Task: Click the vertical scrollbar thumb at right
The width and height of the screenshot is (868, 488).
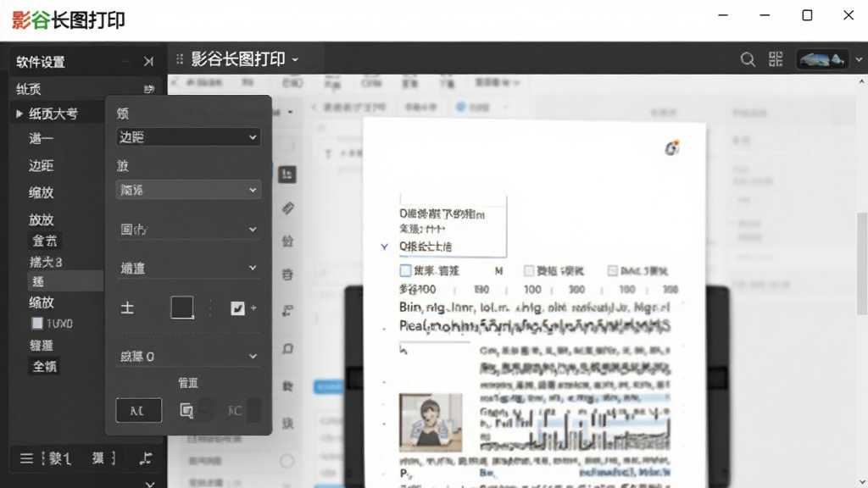Action: pyautogui.click(x=862, y=263)
